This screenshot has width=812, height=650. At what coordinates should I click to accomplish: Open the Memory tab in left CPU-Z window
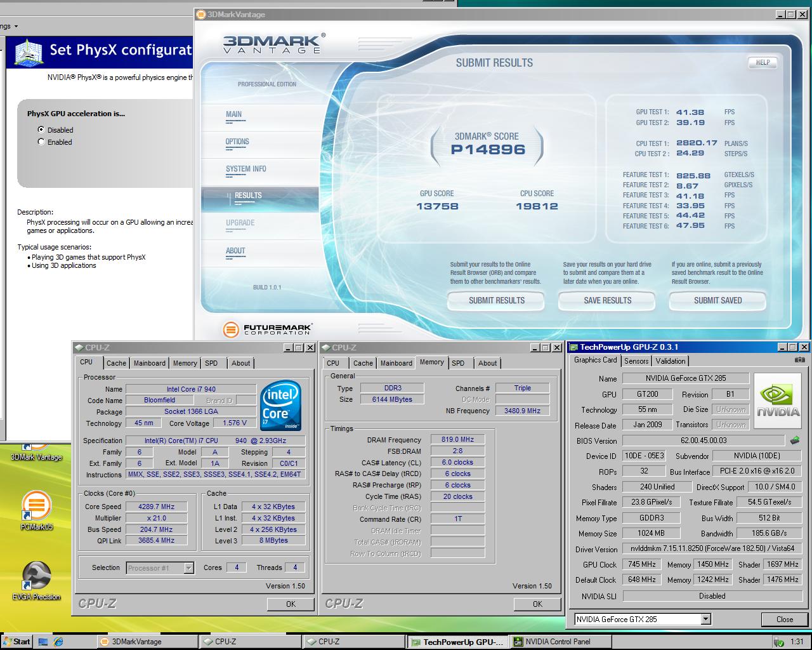185,363
